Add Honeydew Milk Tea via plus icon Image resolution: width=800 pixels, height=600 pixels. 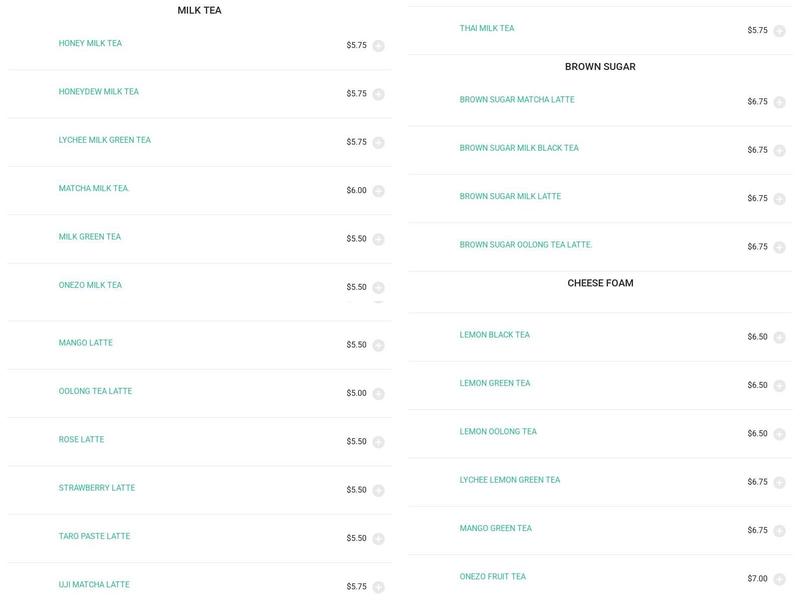tap(378, 94)
